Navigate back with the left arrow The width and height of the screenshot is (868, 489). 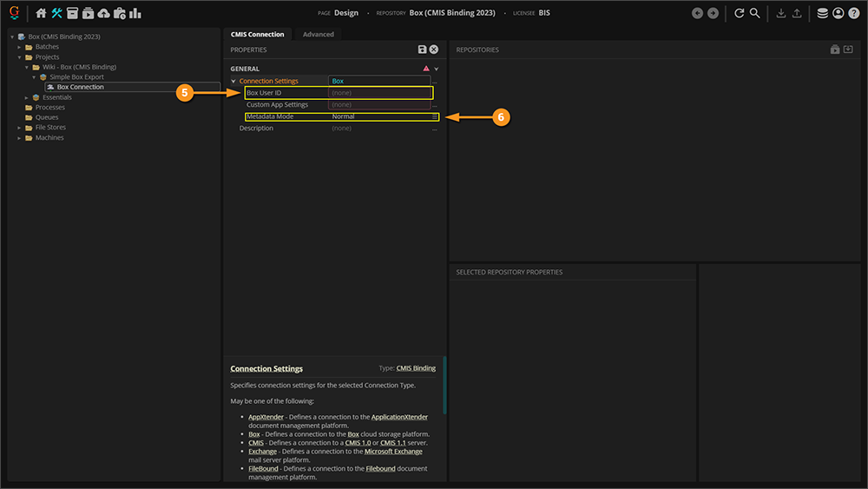pos(698,13)
